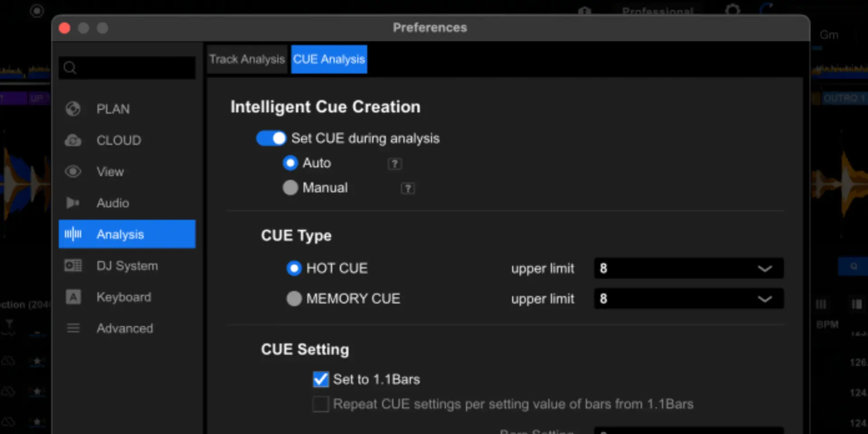The image size is (868, 434).
Task: Click the Preferences window title
Action: click(430, 28)
